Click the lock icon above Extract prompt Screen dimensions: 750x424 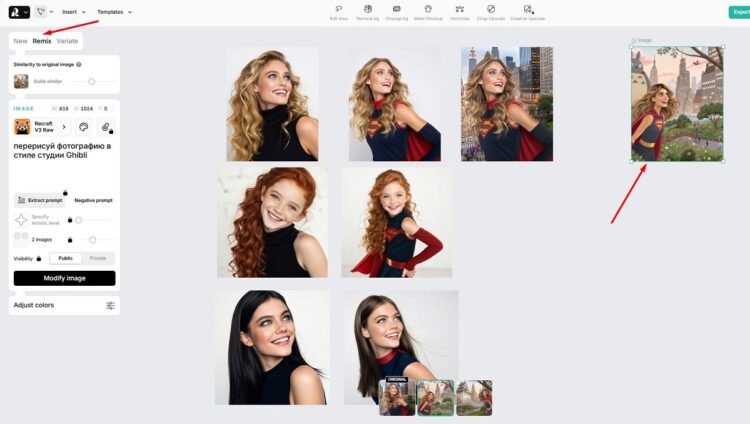(x=65, y=193)
